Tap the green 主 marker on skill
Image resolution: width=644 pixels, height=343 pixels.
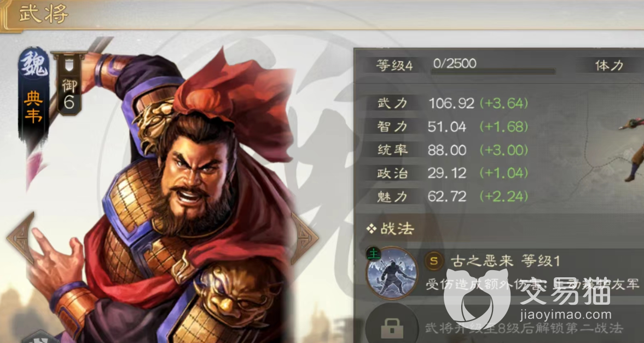click(x=373, y=254)
